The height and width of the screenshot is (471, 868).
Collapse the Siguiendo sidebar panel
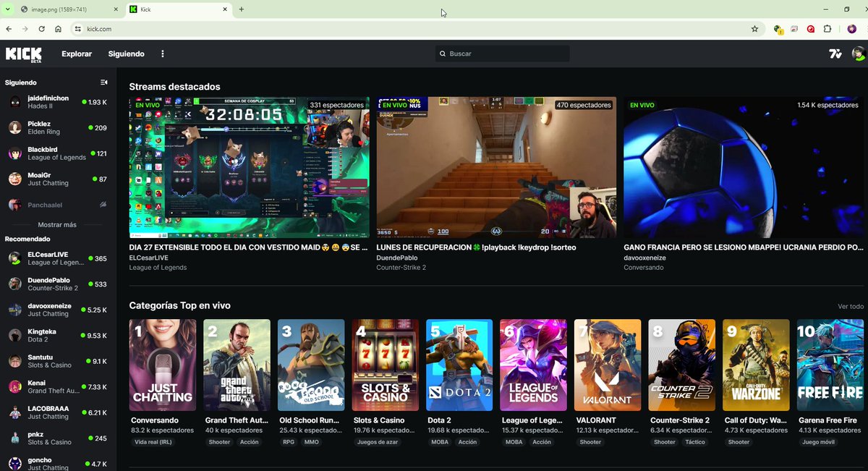(103, 82)
